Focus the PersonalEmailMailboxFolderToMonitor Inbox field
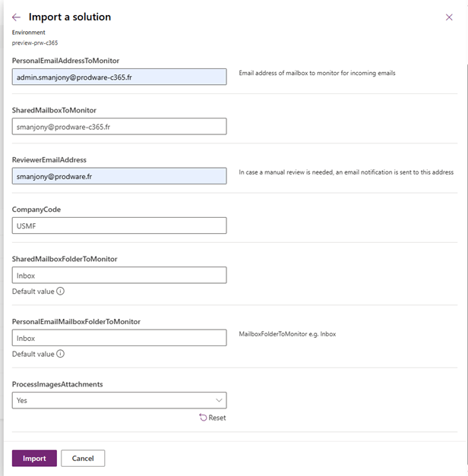The width and height of the screenshot is (468, 476). tap(119, 338)
